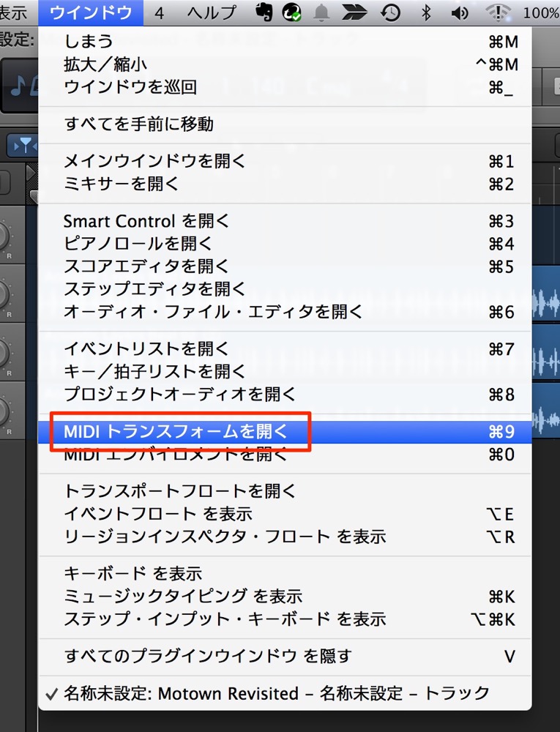Switch to 名称未設定: Motown Revisited window entry
The image size is (560, 732).
[285, 694]
